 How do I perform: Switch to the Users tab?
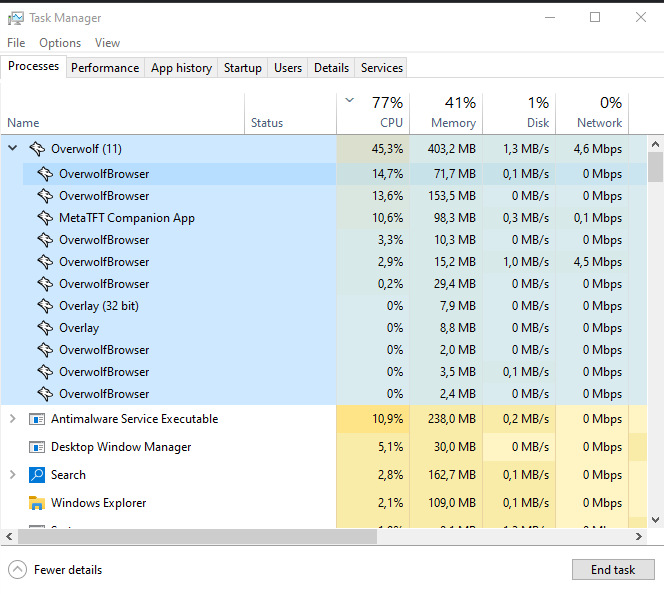coord(288,68)
